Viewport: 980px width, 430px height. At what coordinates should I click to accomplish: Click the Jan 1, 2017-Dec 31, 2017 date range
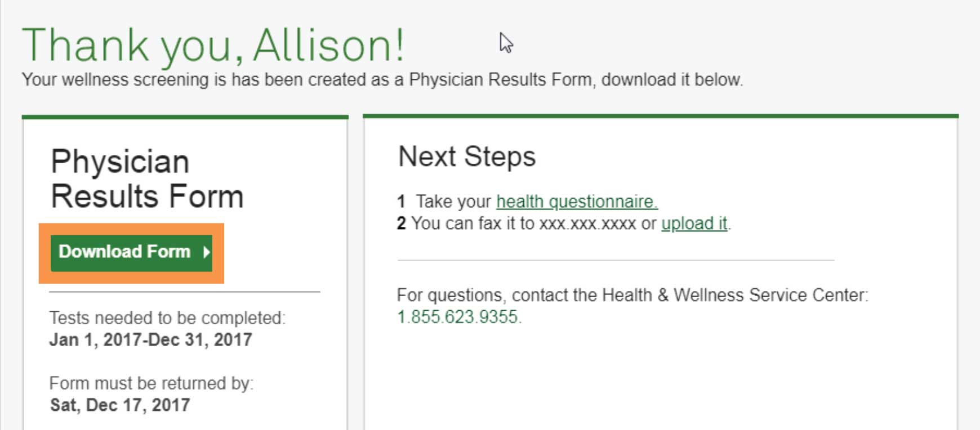pos(150,340)
